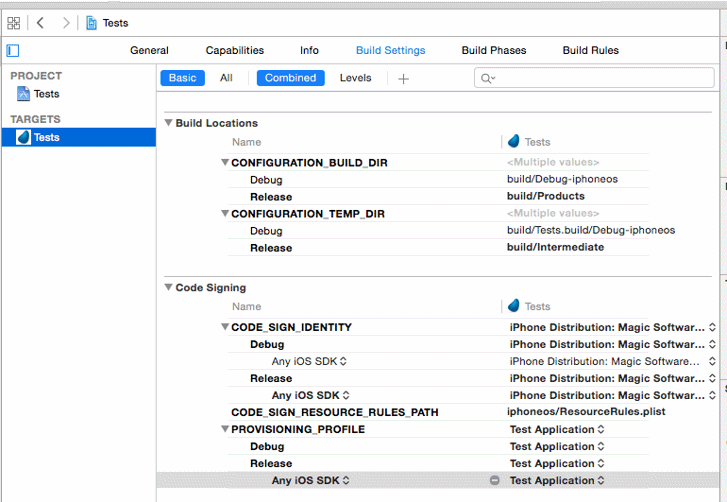This screenshot has width=727, height=502.
Task: Switch to the Levels view
Action: point(355,78)
